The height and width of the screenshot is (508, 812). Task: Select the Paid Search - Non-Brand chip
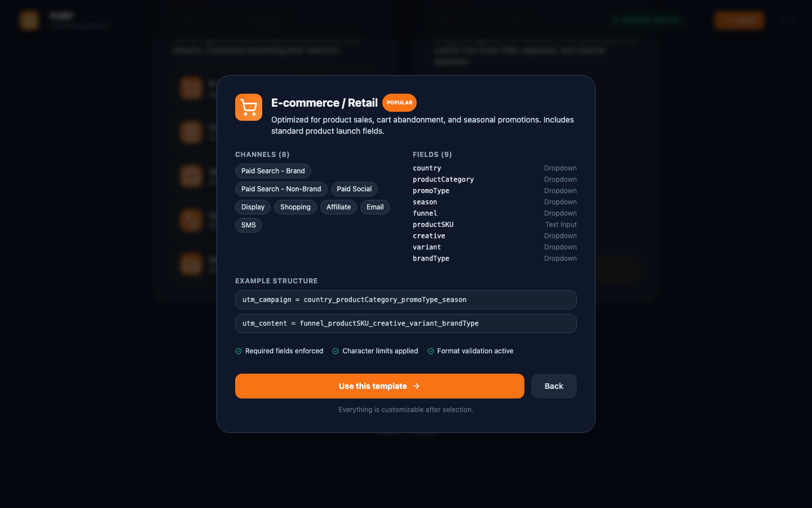point(281,189)
